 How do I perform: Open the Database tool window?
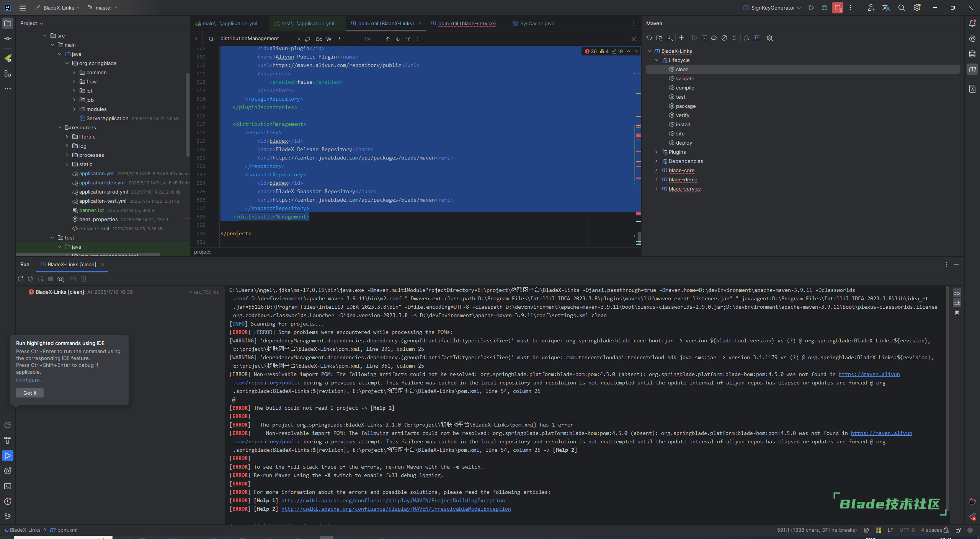pyautogui.click(x=972, y=54)
